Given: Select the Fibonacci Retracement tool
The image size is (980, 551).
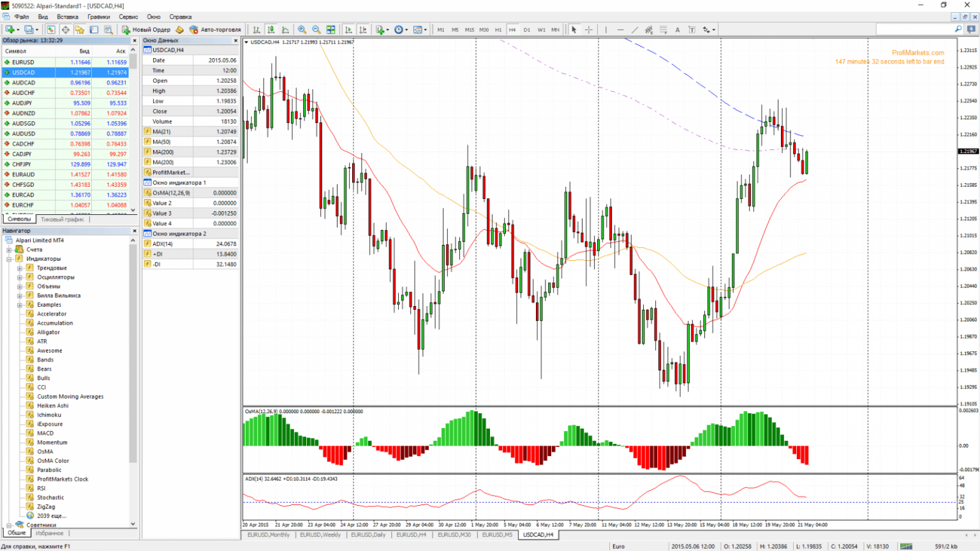Looking at the screenshot, I should click(x=664, y=29).
